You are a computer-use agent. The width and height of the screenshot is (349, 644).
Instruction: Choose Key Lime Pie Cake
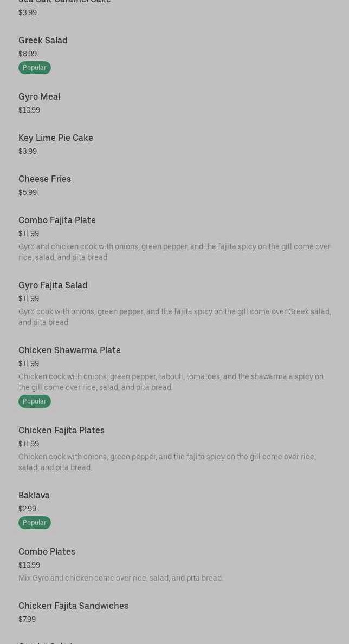click(56, 138)
